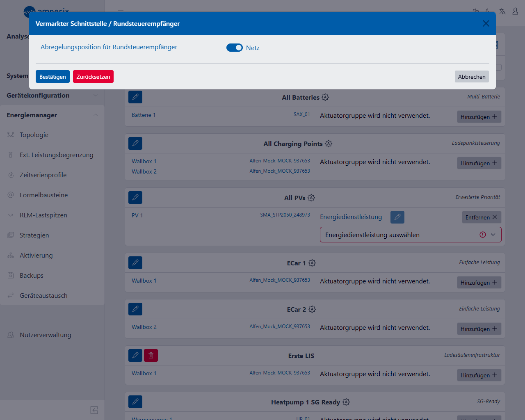This screenshot has width=525, height=420.
Task: Delete the Erste LIS group
Action: [x=151, y=356]
